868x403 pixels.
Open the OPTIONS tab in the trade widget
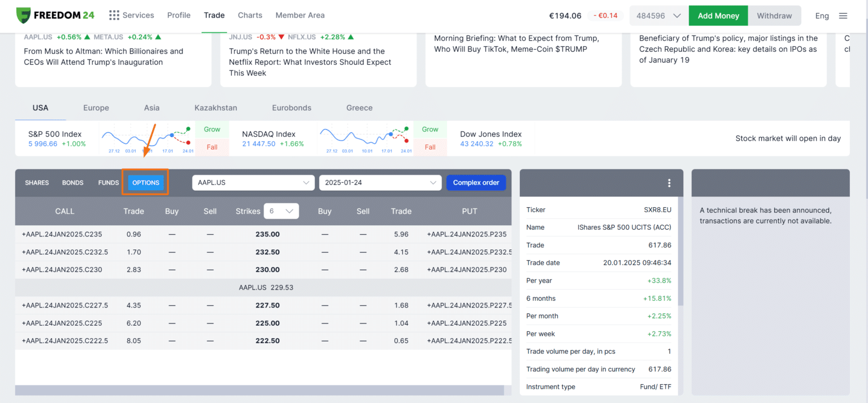pyautogui.click(x=145, y=182)
